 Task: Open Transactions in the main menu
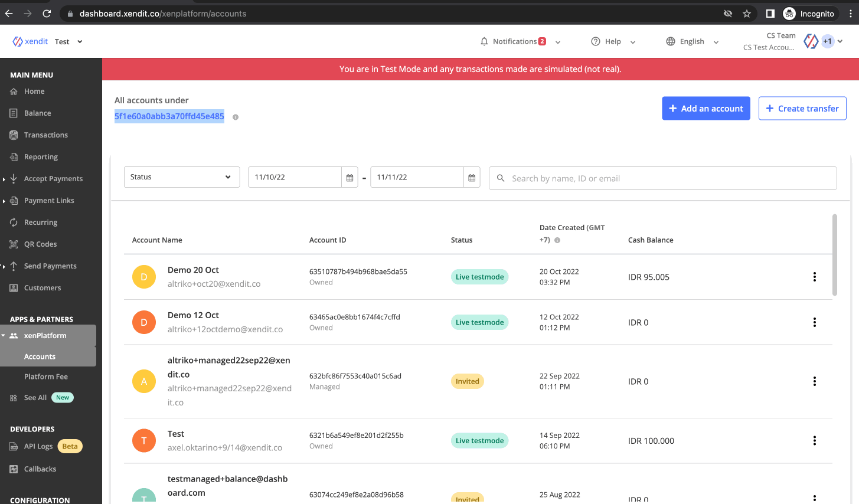tap(46, 135)
